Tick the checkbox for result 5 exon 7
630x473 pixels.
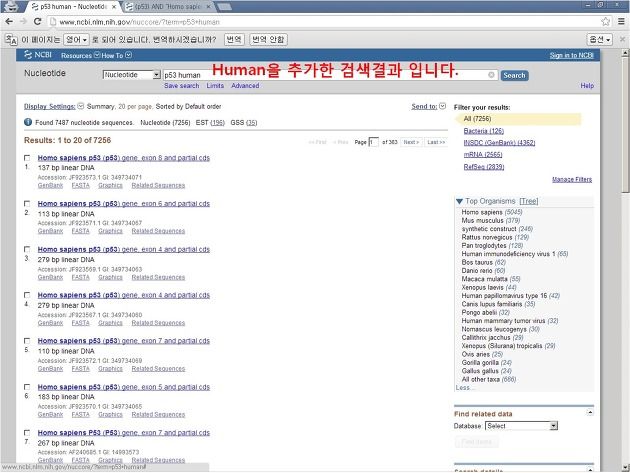27,341
